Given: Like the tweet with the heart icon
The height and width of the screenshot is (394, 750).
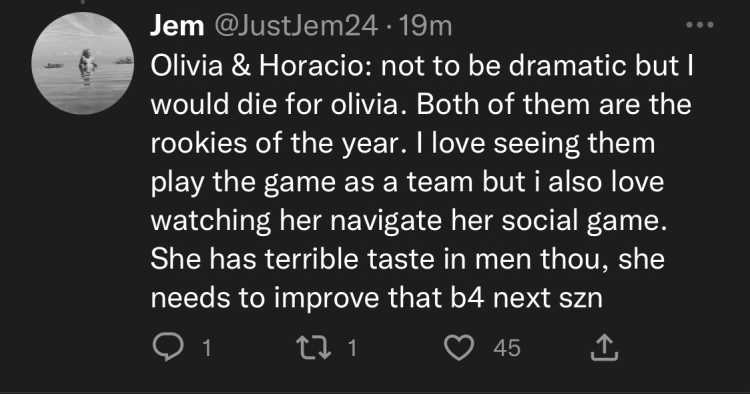Looking at the screenshot, I should click(x=459, y=348).
